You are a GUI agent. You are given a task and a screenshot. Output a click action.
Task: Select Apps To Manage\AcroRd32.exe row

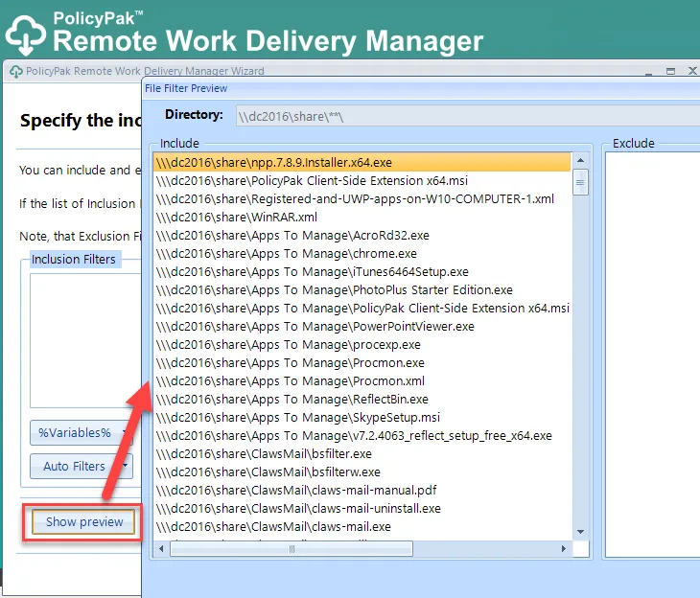coord(362,236)
